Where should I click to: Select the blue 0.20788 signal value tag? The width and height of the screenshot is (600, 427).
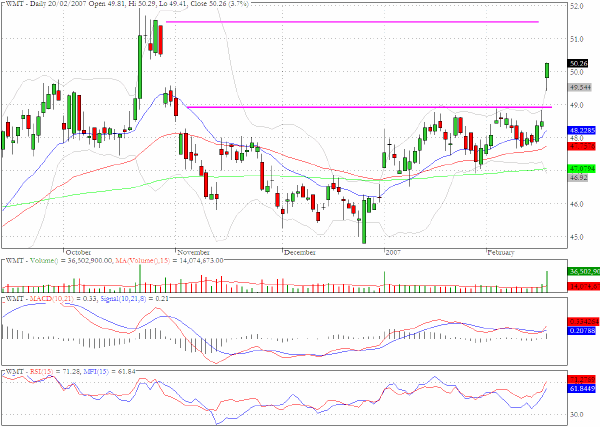pos(582,330)
